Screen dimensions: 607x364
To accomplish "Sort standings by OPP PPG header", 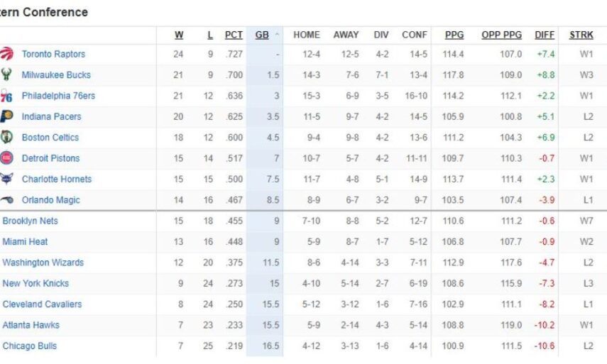I will pyautogui.click(x=501, y=35).
